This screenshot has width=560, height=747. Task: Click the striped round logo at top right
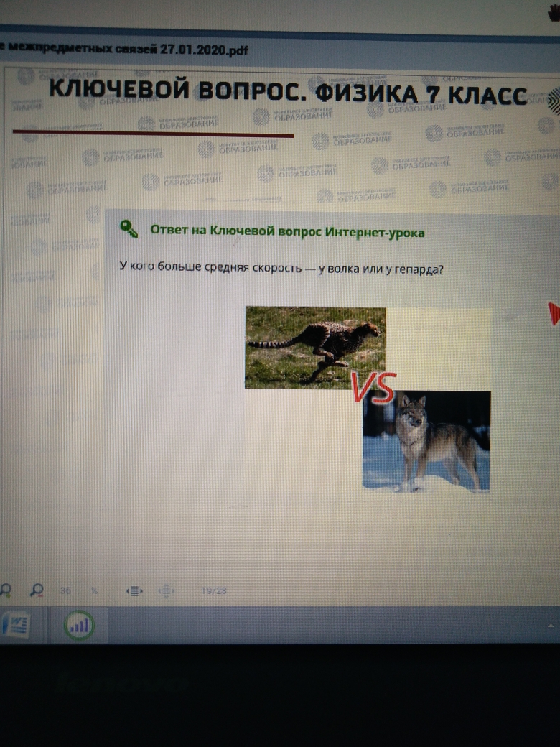pos(553,98)
